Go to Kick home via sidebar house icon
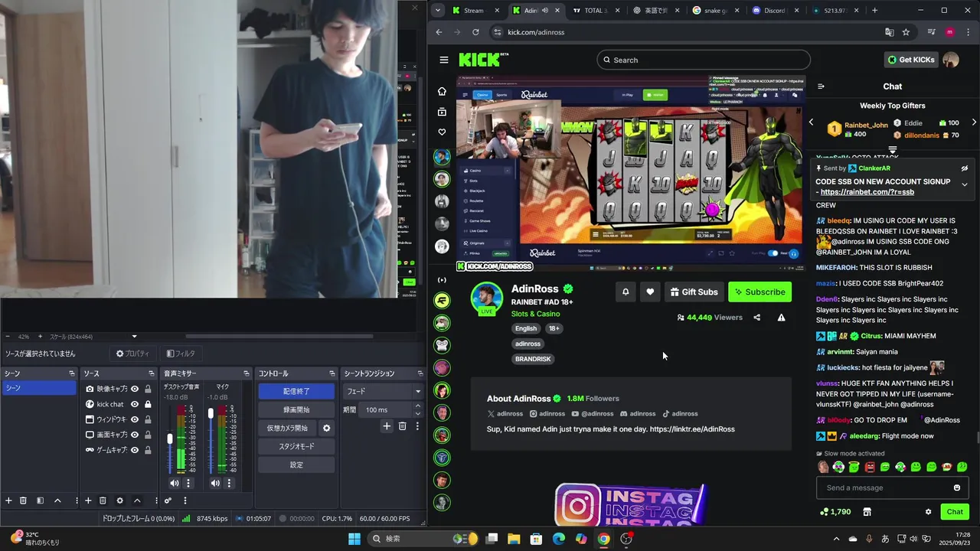This screenshot has height=551, width=980. pos(442,91)
